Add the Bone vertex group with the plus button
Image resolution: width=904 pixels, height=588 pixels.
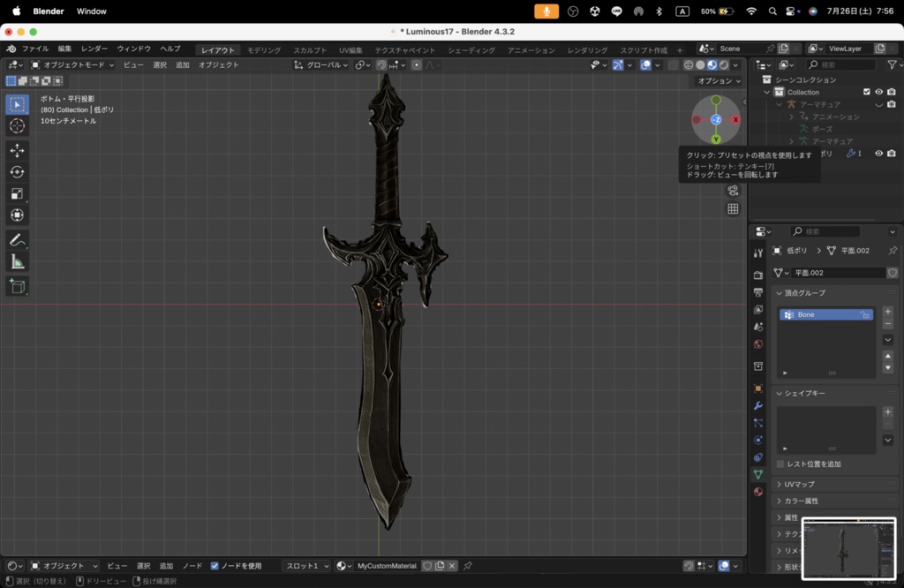click(x=887, y=313)
